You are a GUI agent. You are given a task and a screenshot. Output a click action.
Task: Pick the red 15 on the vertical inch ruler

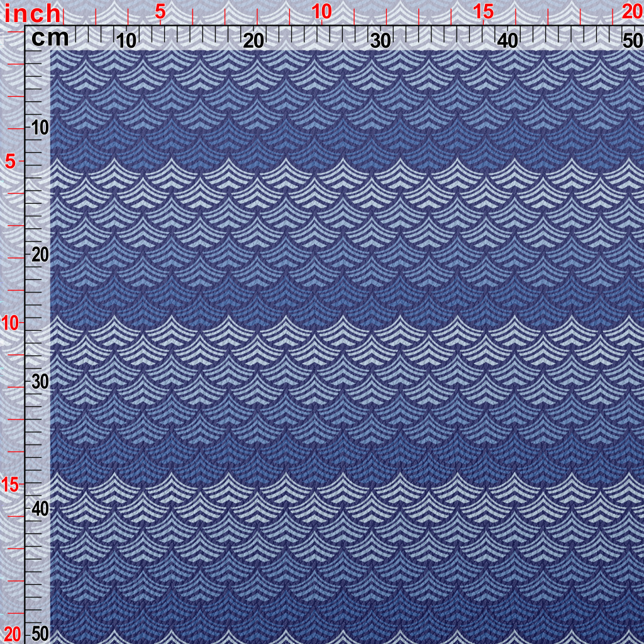[11, 484]
